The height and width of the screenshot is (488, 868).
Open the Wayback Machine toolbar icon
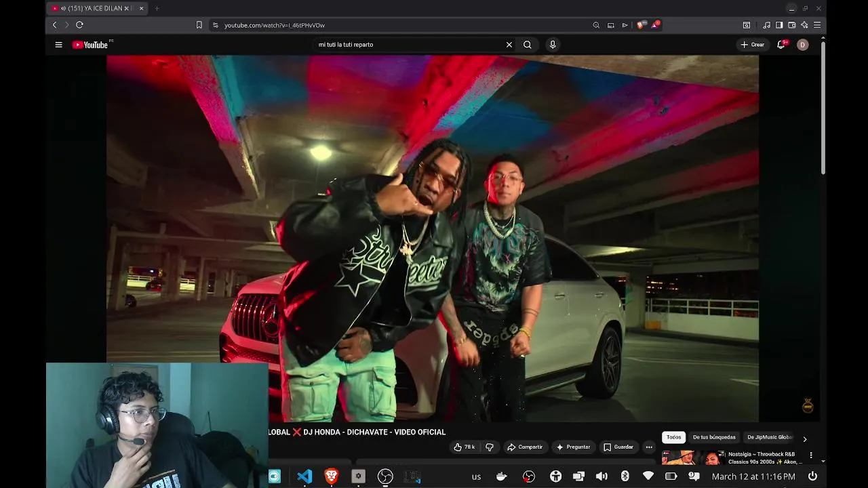click(x=747, y=25)
